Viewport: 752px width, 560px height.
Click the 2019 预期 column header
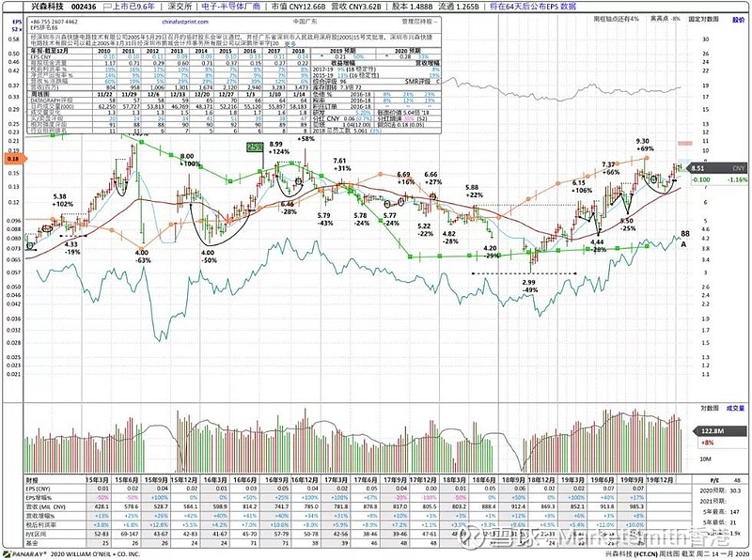pos(343,51)
